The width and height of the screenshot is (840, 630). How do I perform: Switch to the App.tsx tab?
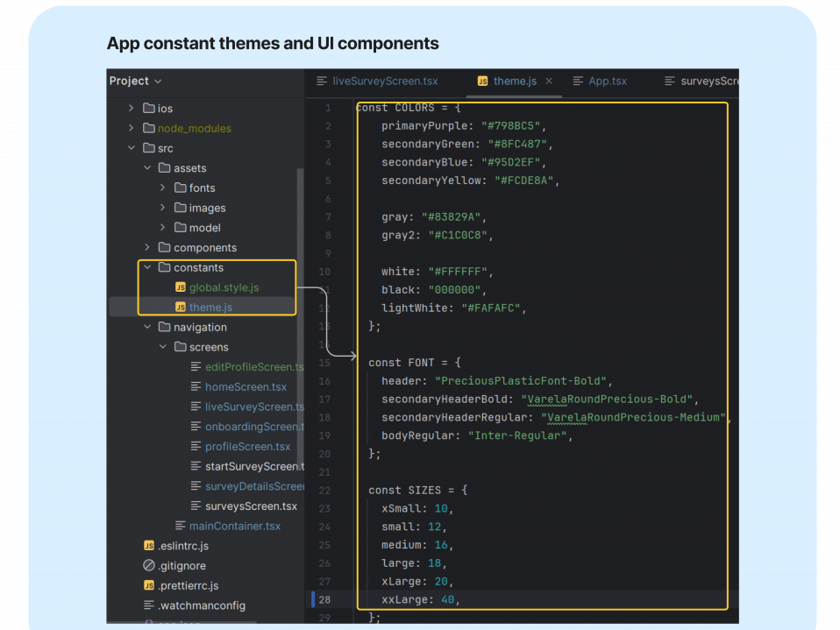(x=607, y=81)
